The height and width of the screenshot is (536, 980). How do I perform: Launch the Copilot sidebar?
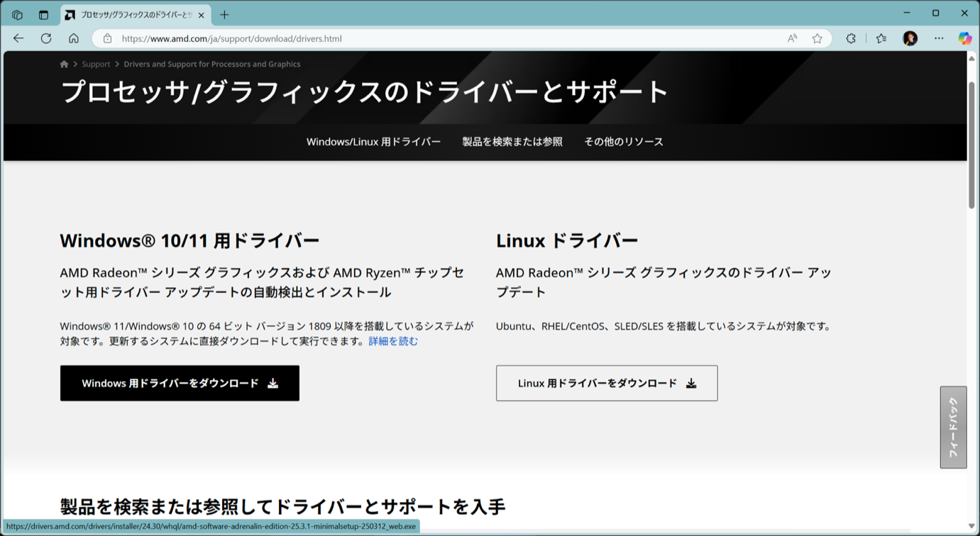click(x=964, y=38)
